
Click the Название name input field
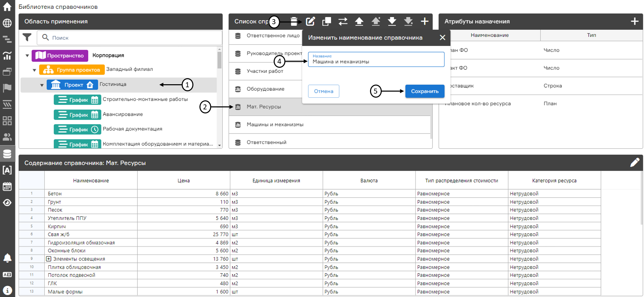376,59
